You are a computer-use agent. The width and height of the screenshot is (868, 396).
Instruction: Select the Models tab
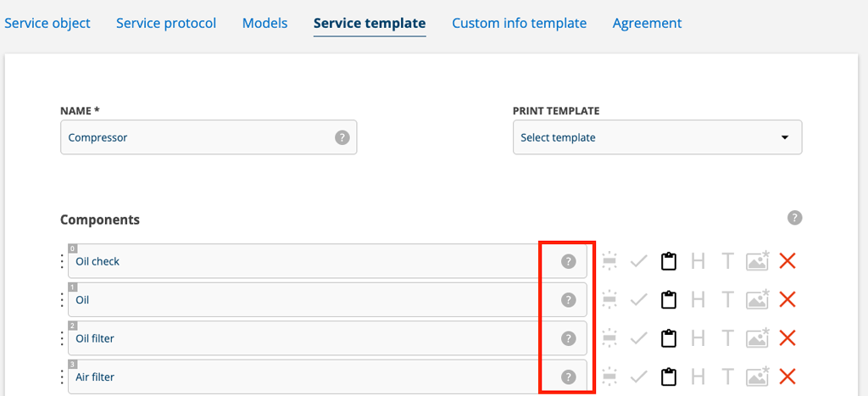coord(264,23)
